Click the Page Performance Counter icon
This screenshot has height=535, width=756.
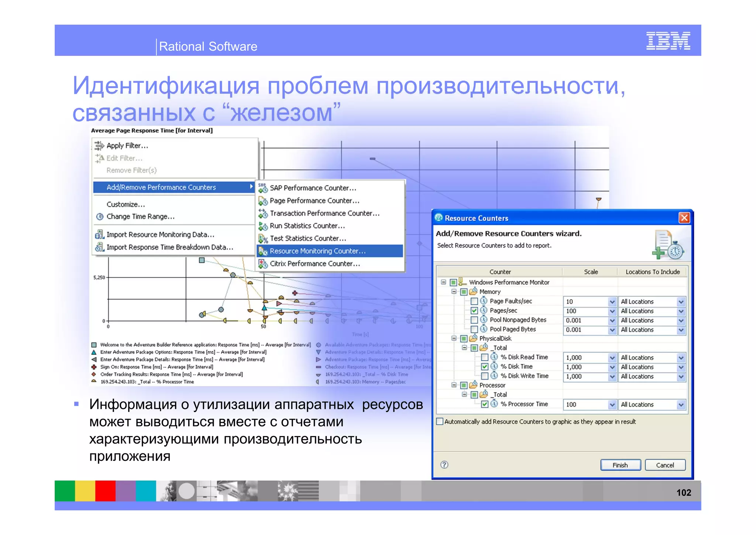pos(263,201)
